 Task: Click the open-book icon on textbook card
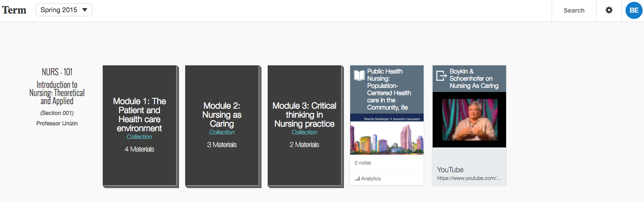pyautogui.click(x=359, y=75)
